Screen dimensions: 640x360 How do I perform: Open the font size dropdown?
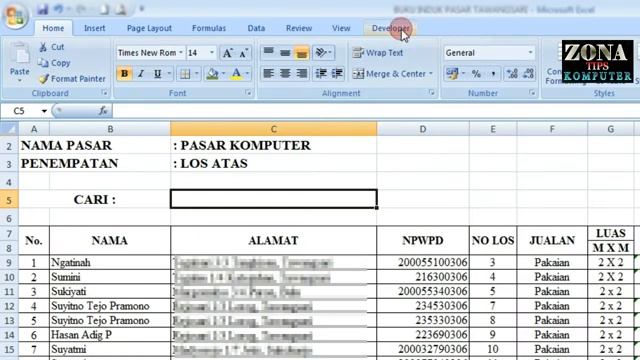[211, 53]
